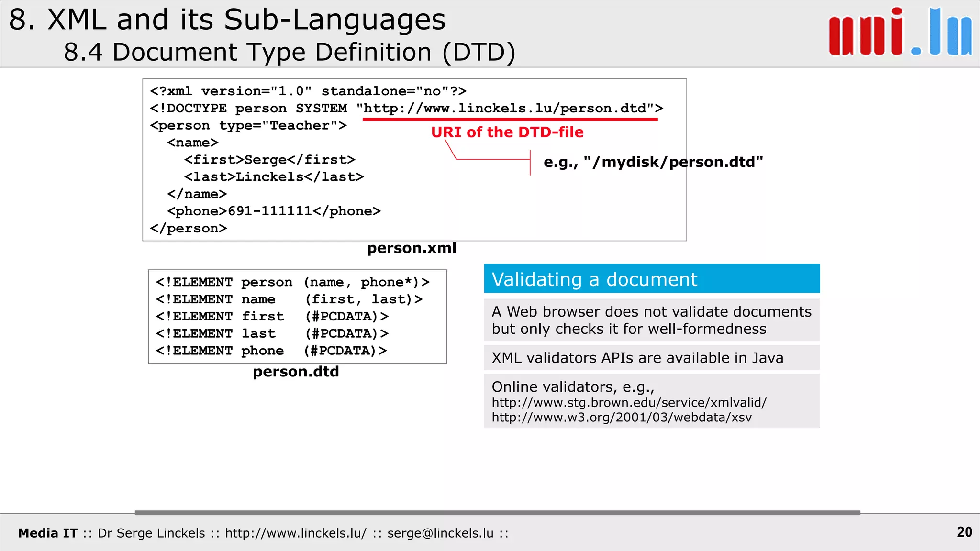Click the opening <name> tag line
This screenshot has height=551, width=980.
(193, 143)
